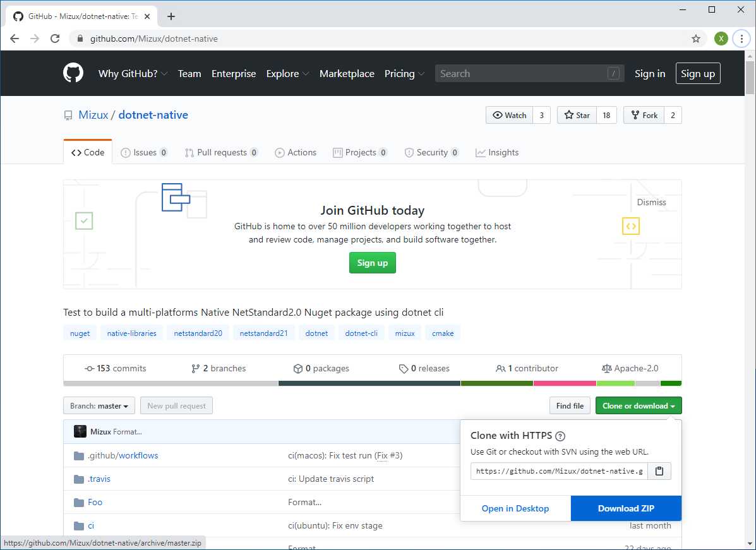Switch to the Issues tab
This screenshot has width=756, height=550.
[143, 152]
